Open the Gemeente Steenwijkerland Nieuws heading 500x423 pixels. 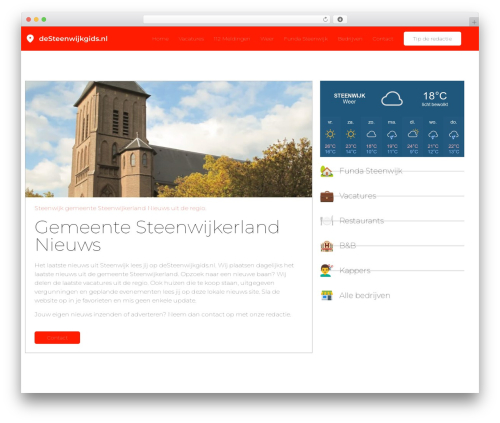(x=157, y=236)
